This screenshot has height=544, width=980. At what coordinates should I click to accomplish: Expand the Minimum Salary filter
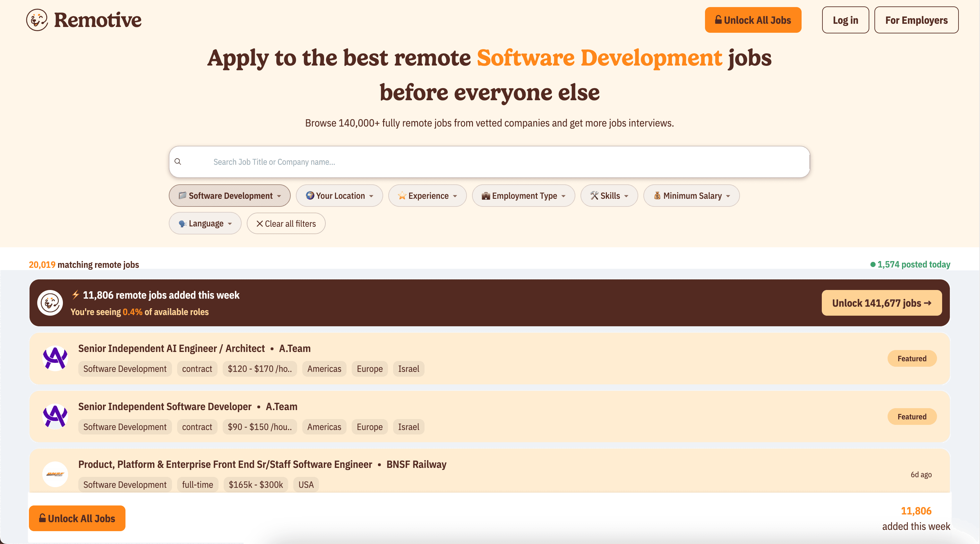coord(691,196)
